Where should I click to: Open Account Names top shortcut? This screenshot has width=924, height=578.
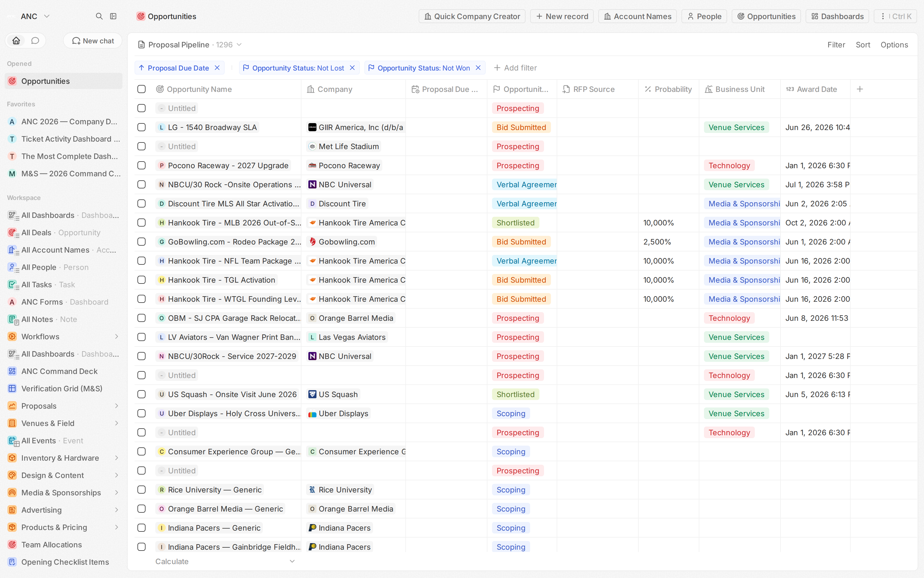point(637,16)
